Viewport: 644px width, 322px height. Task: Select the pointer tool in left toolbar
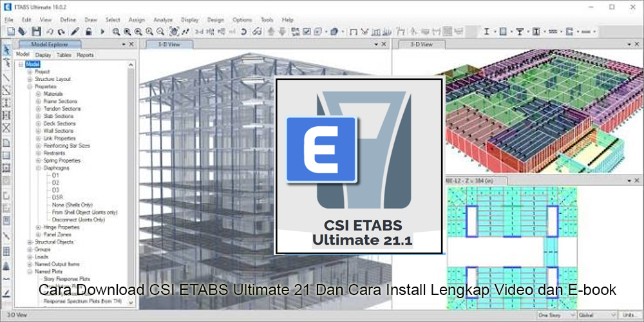pos(6,50)
